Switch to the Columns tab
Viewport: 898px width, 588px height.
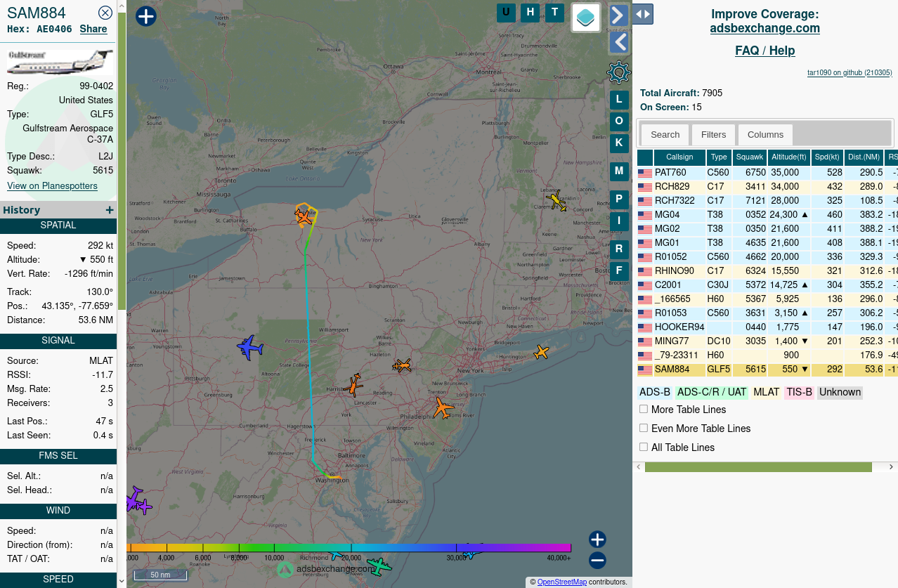pyautogui.click(x=765, y=135)
